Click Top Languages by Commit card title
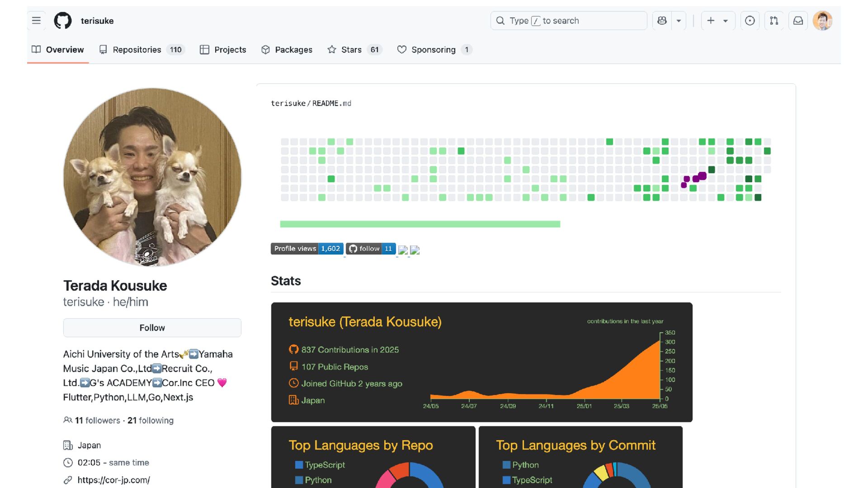The height and width of the screenshot is (488, 868). click(x=576, y=445)
